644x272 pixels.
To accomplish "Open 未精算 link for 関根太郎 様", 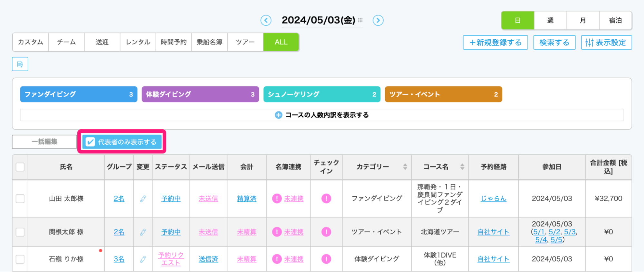I will [x=247, y=232].
